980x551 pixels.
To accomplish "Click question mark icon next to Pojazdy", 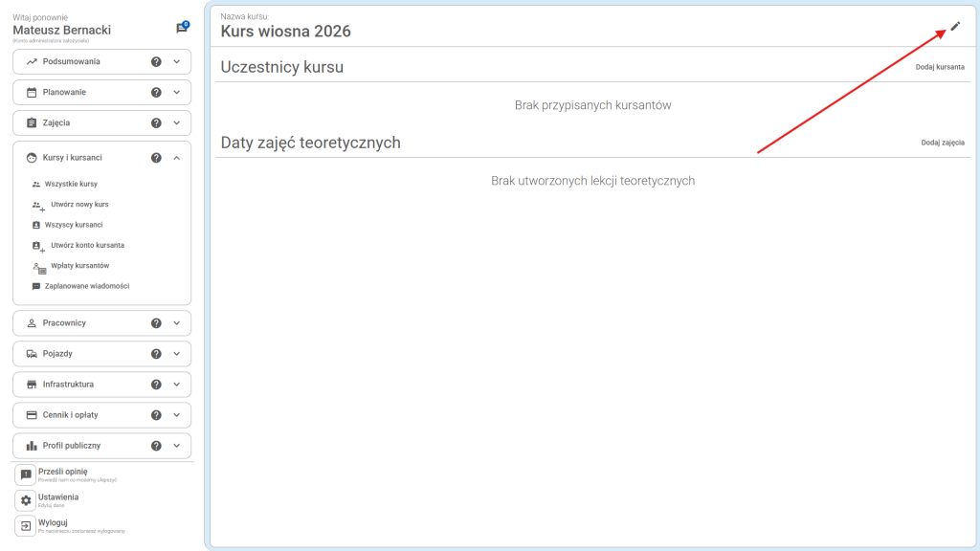I will pos(156,354).
